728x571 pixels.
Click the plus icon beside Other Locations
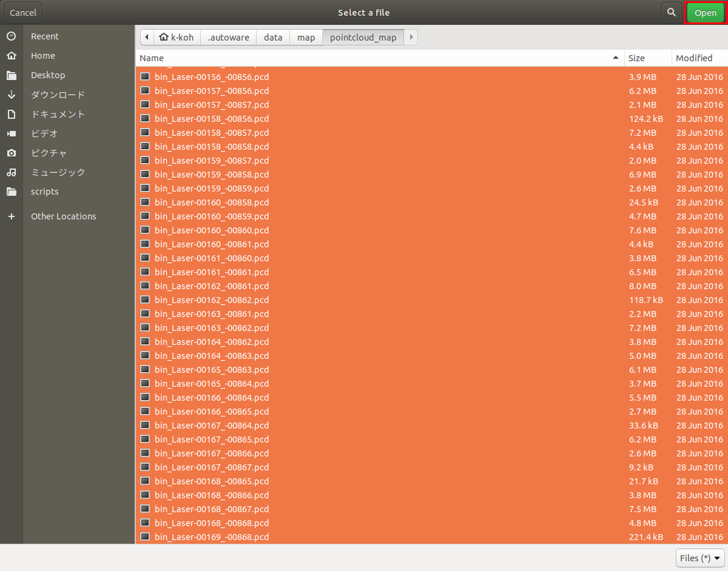coord(11,216)
